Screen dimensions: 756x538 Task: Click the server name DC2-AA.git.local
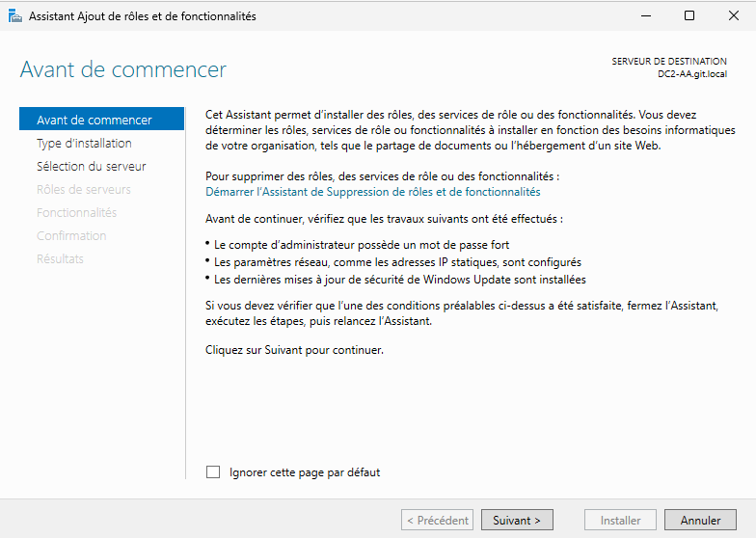[692, 73]
